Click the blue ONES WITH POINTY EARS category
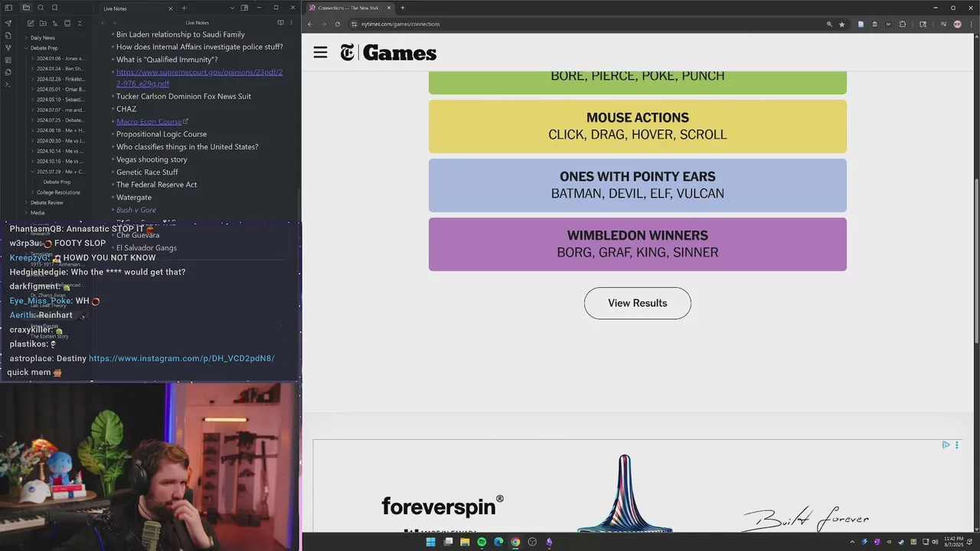 click(637, 185)
